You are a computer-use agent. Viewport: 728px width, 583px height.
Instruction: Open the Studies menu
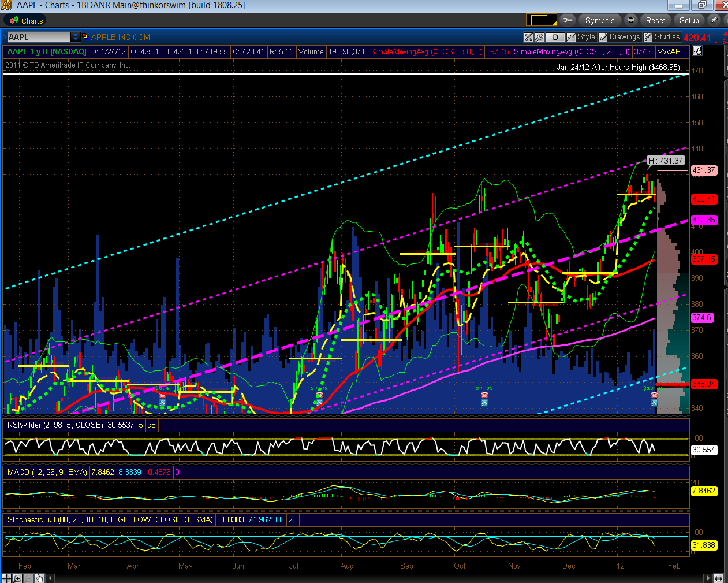pyautogui.click(x=662, y=37)
